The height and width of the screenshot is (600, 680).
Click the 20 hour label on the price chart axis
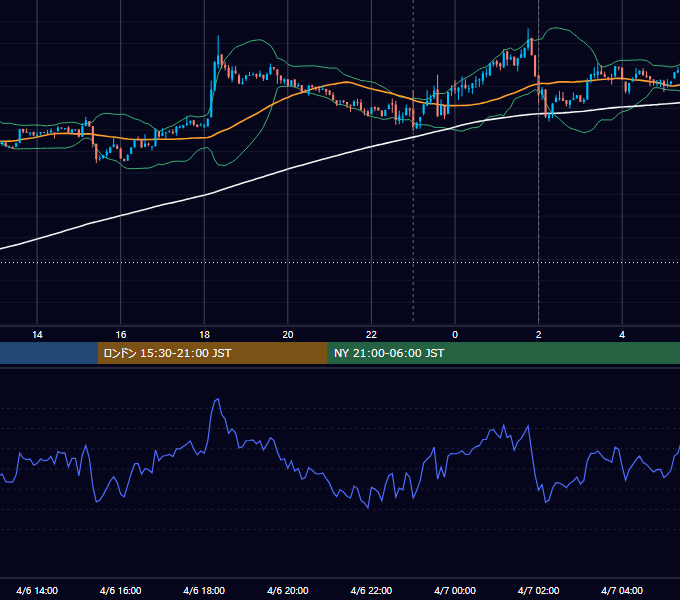click(x=288, y=335)
